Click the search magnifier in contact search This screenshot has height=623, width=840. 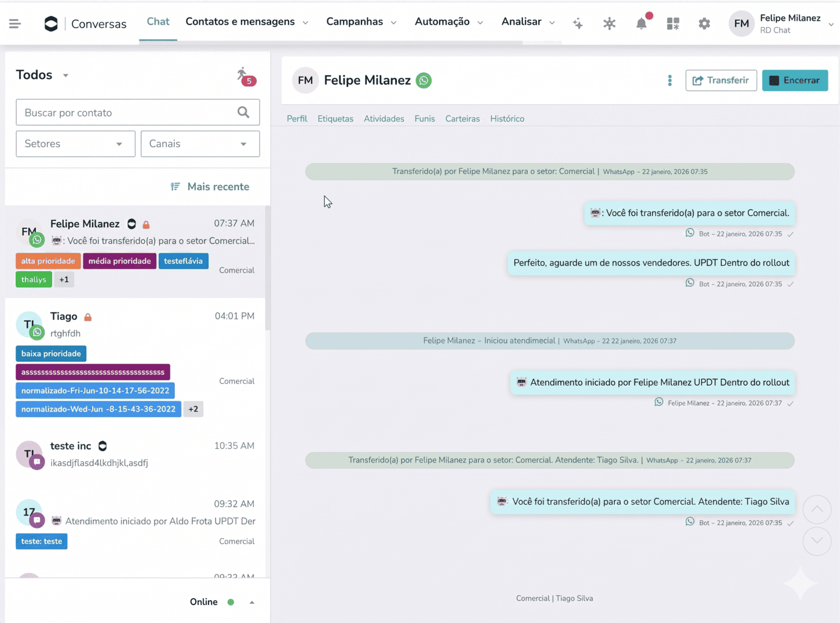[243, 112]
